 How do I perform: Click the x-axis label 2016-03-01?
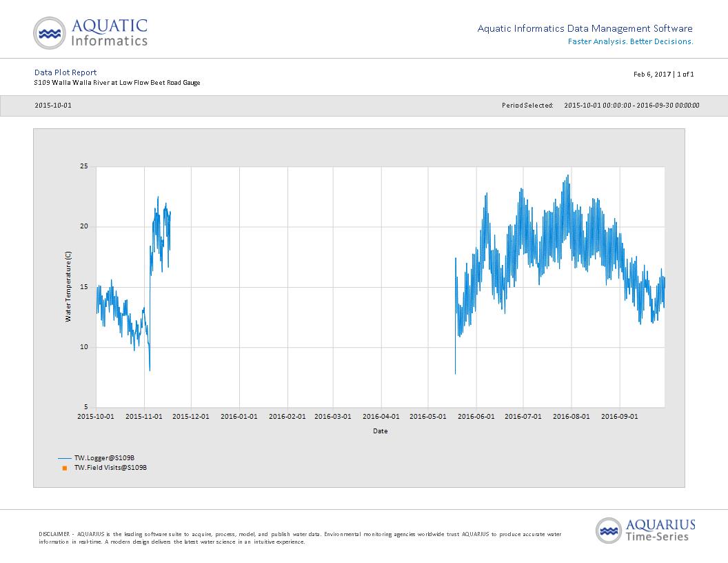[333, 417]
